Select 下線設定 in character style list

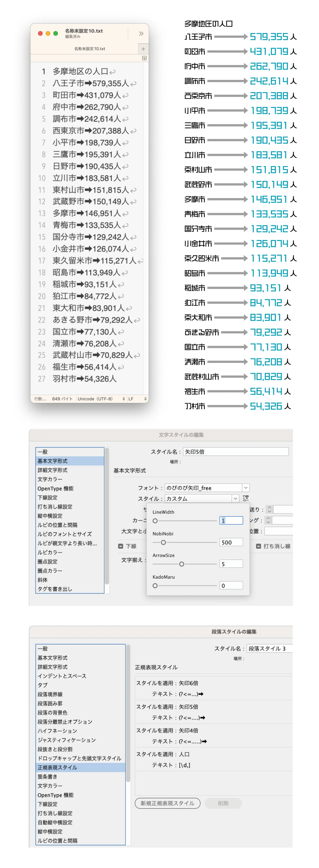(70, 497)
